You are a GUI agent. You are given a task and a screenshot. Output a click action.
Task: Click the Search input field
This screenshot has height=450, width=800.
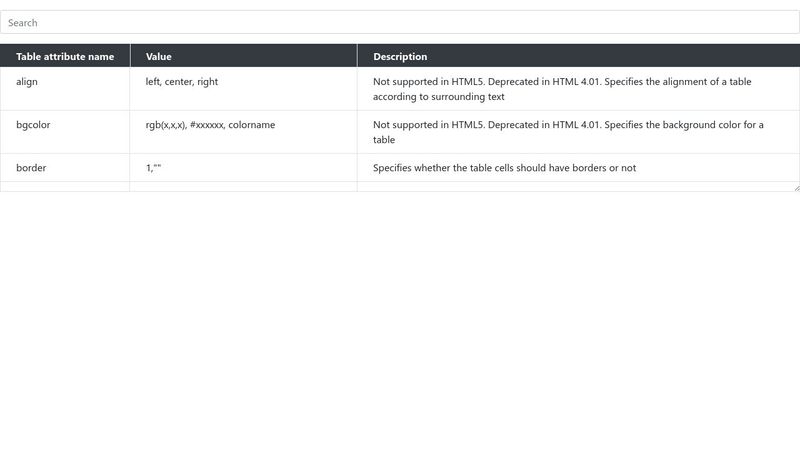click(x=399, y=22)
